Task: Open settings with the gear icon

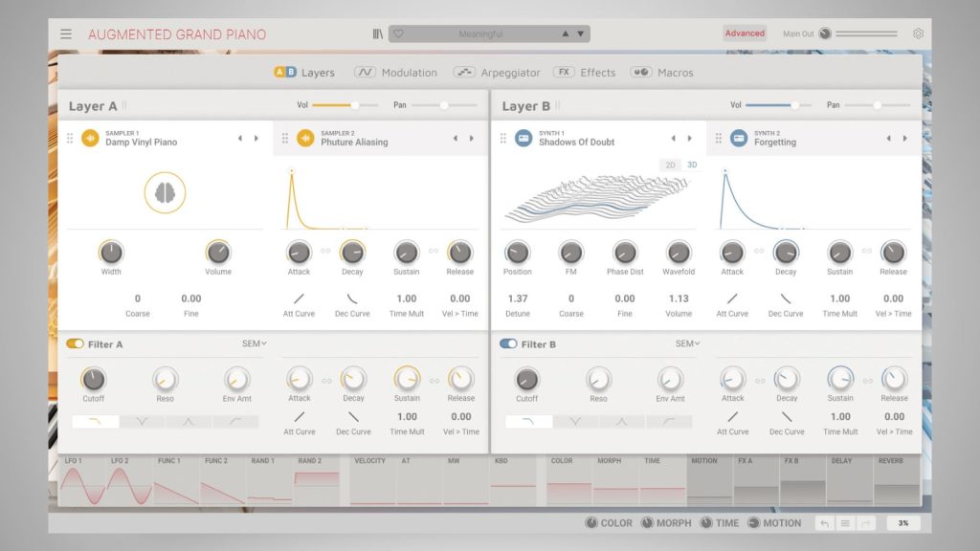Action: (918, 33)
